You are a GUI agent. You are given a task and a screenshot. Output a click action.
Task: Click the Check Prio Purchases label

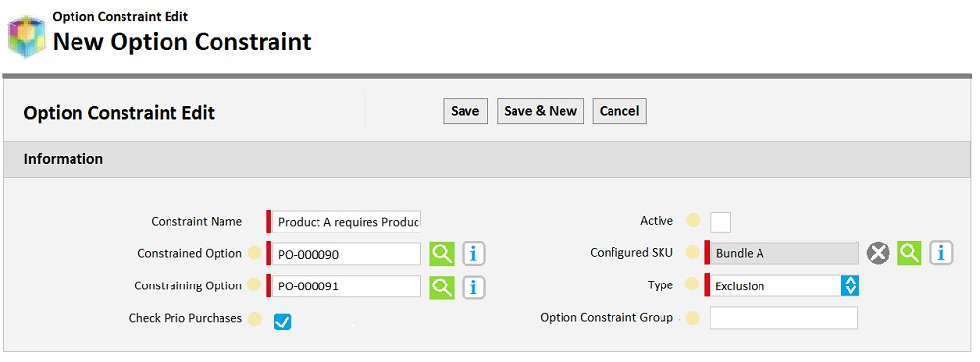pyautogui.click(x=185, y=318)
